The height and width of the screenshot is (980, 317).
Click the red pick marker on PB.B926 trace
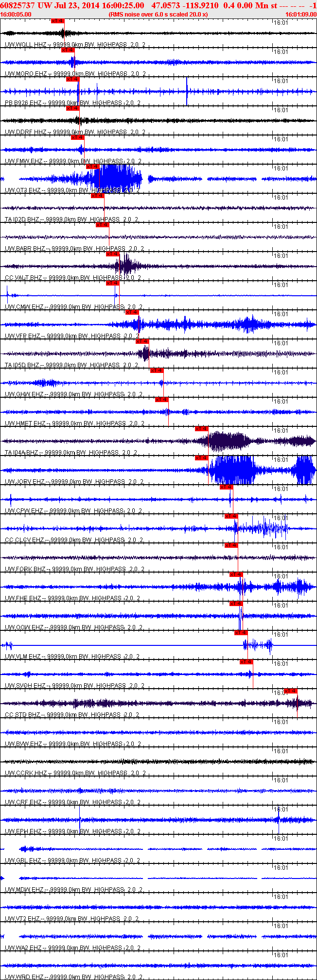pos(72,79)
